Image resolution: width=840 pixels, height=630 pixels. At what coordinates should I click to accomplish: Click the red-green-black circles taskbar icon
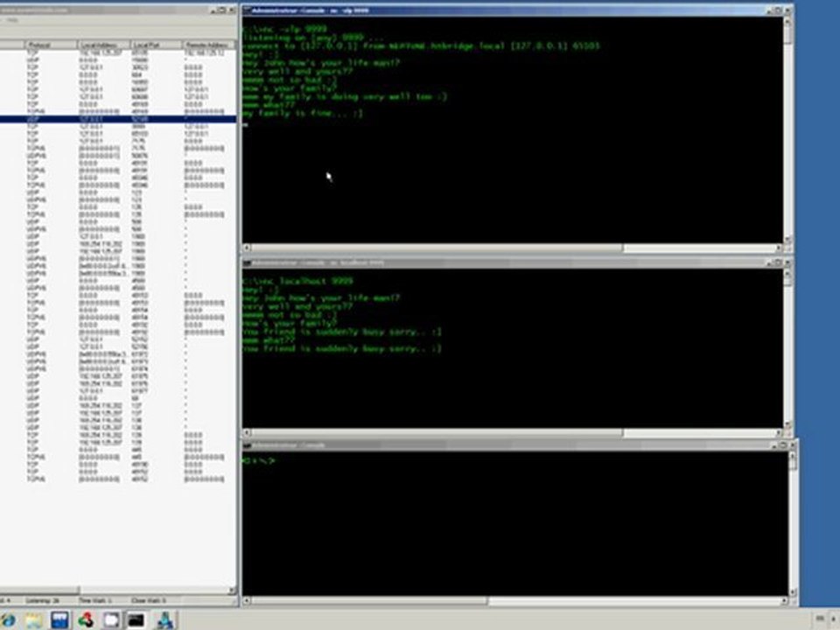pos(86,619)
